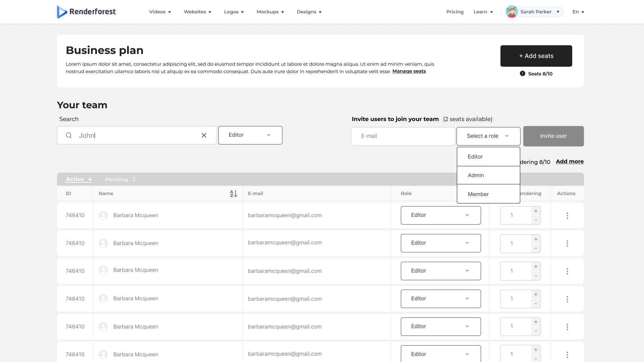Viewport: 644px width, 362px height.
Task: Click the Invite user button
Action: click(x=553, y=136)
